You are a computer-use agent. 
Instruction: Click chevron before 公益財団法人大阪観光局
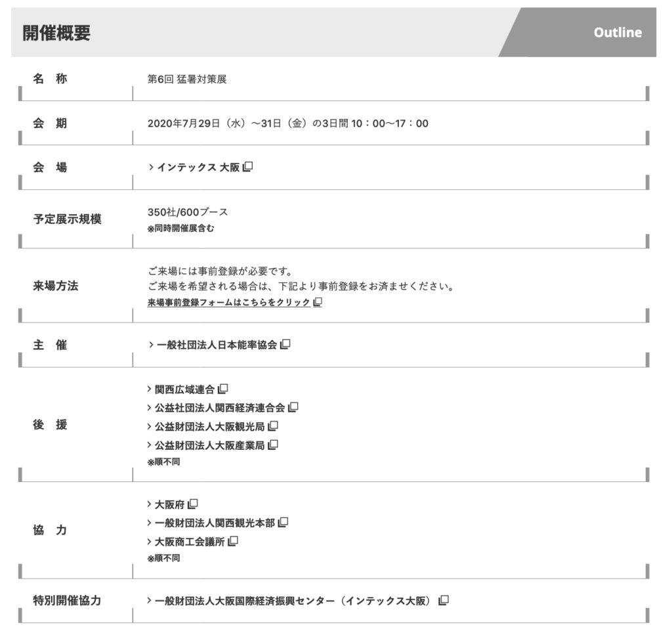coord(149,427)
